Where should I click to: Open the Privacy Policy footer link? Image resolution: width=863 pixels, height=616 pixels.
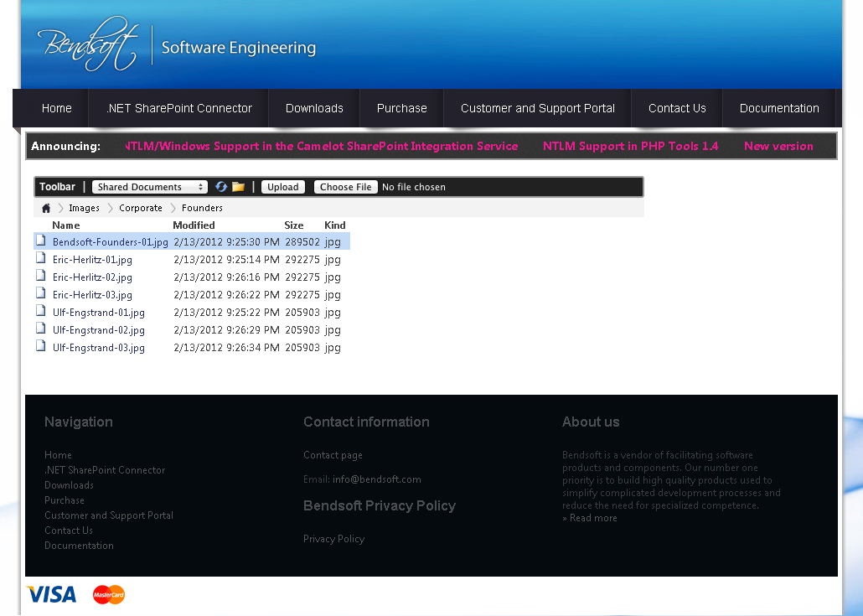[333, 539]
